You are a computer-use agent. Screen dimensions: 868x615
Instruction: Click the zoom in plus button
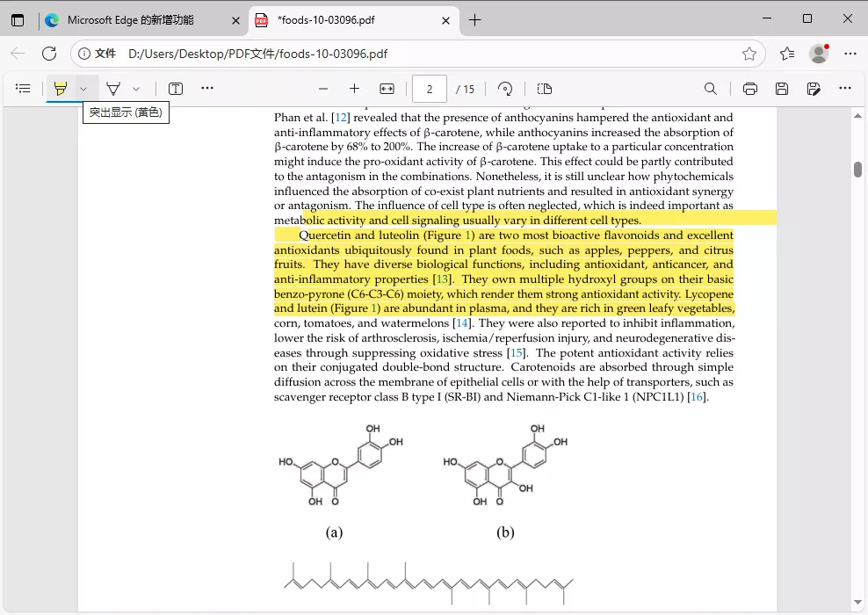[x=354, y=89]
